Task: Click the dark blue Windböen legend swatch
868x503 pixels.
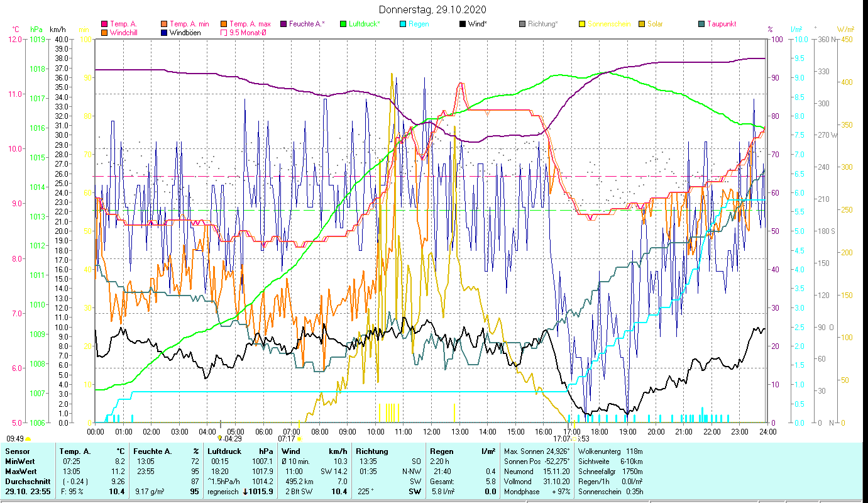Action: coord(165,32)
